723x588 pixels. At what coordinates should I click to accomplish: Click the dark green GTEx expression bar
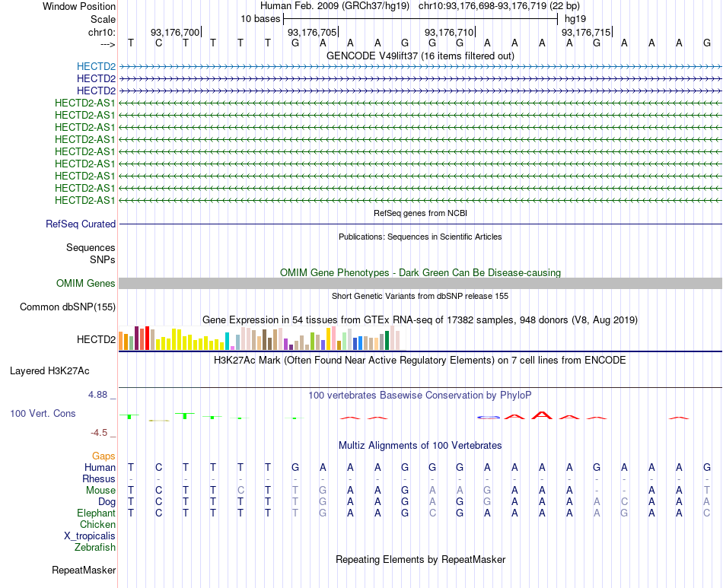tap(387, 341)
